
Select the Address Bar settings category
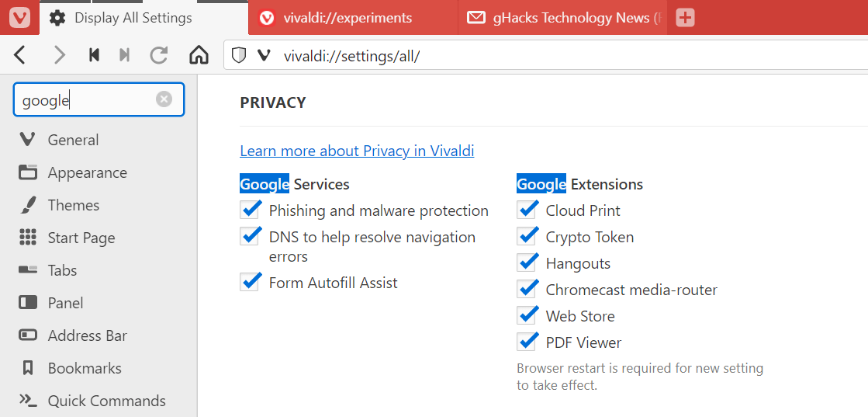click(87, 335)
